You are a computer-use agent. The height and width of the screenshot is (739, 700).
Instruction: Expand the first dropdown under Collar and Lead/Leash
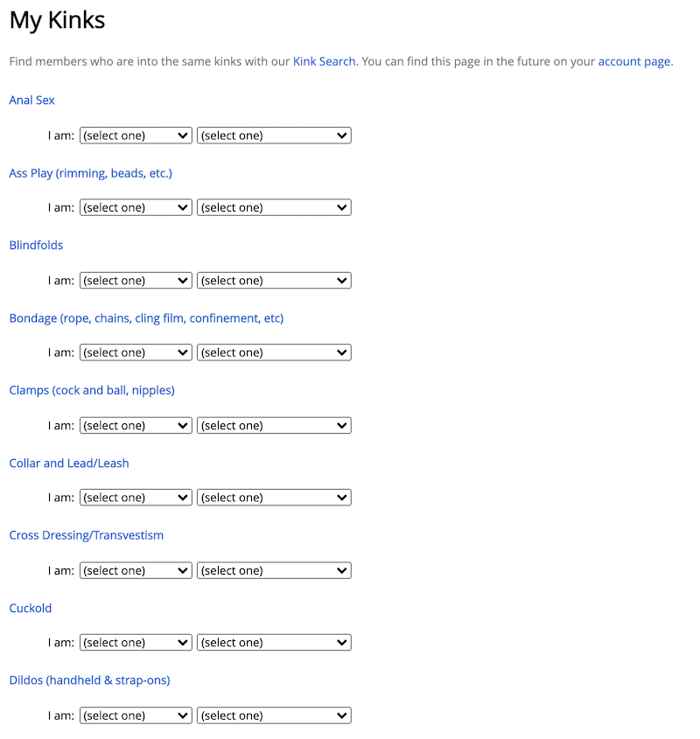coord(136,498)
